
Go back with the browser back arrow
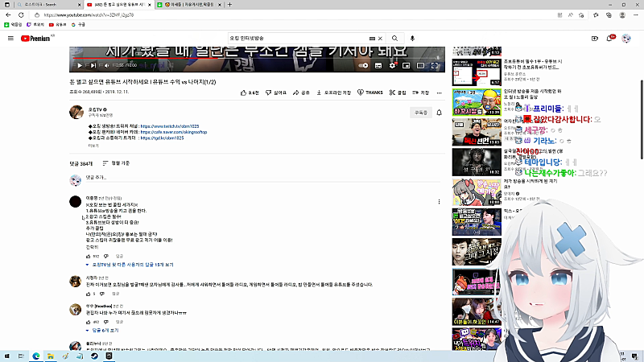pos(8,14)
